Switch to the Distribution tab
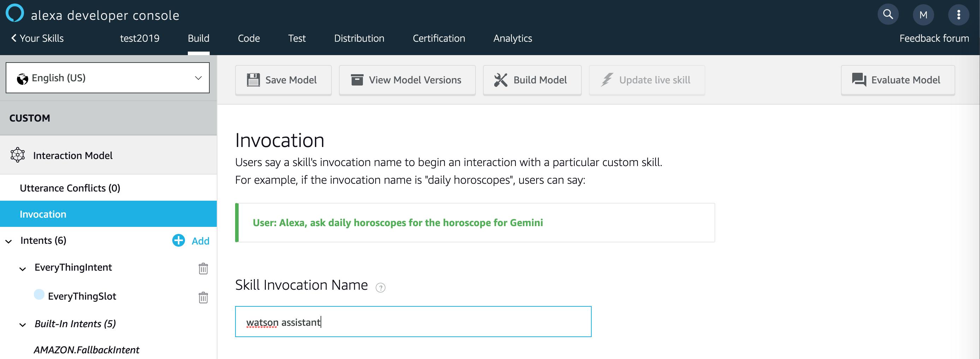Viewport: 980px width, 359px height. (359, 38)
